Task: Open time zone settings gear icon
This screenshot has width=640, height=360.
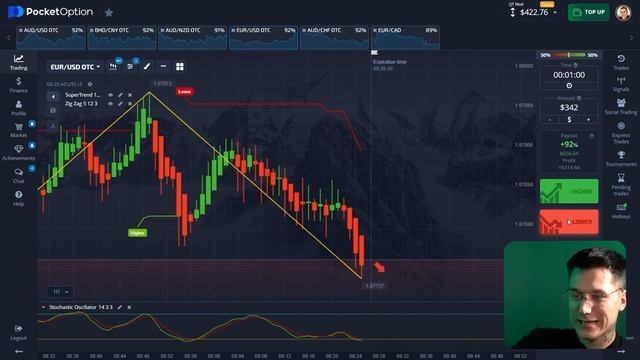Action: click(90, 84)
